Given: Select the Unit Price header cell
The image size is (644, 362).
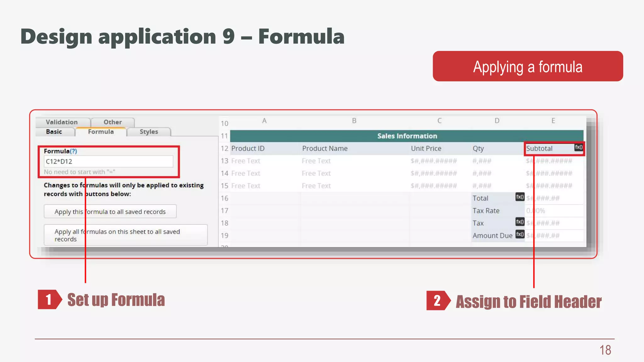Looking at the screenshot, I should 440,148.
